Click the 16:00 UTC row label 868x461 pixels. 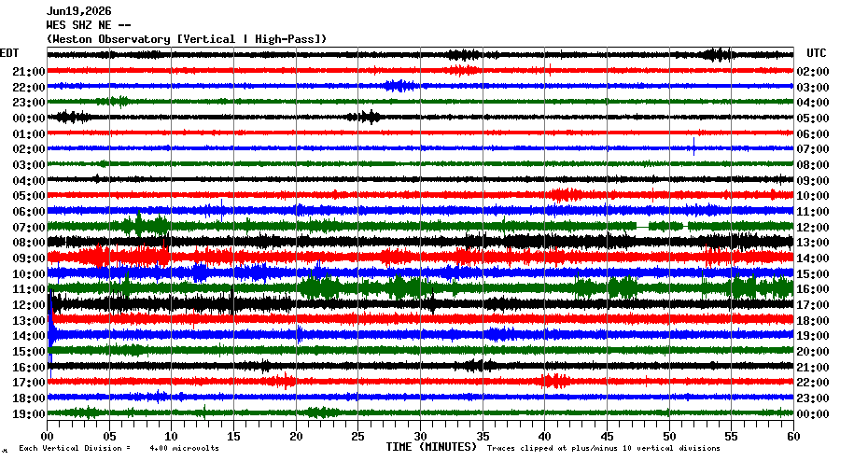(x=813, y=289)
